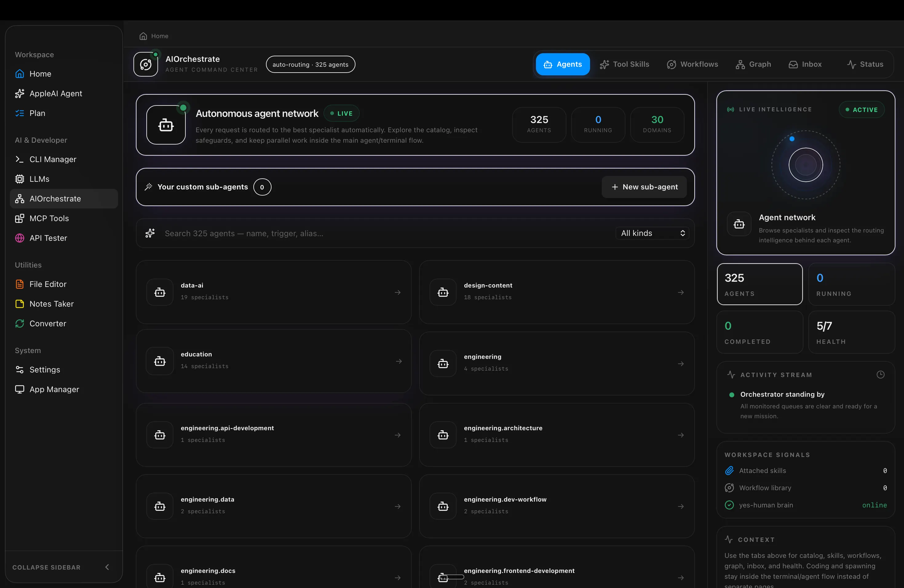Switch to the Inbox tab
Screen dimensions: 904x588
[x=805, y=64]
